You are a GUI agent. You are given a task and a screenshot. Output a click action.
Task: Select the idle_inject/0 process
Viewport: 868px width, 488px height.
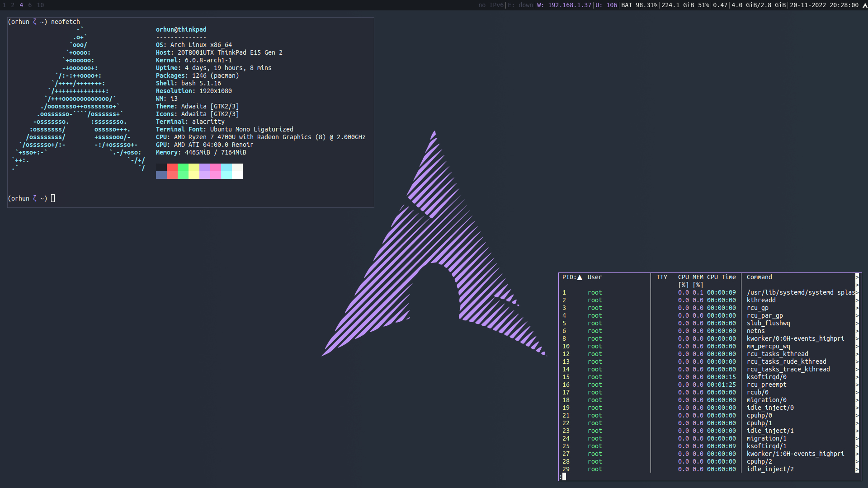[708, 408]
